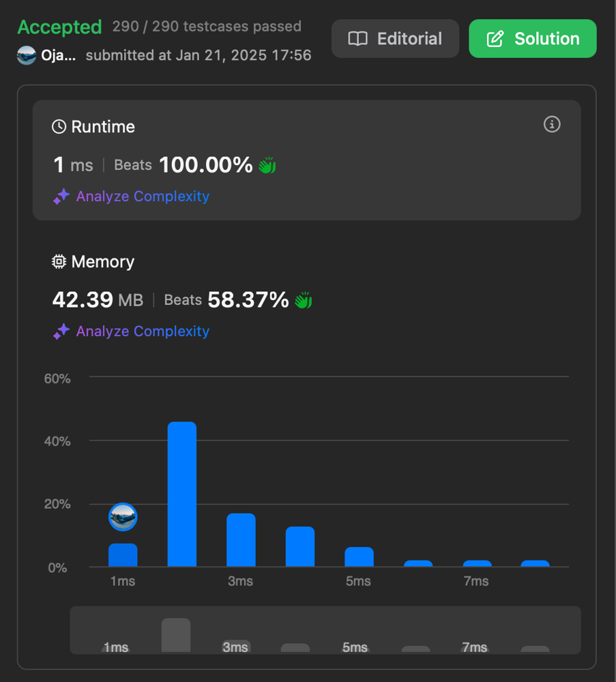Select the 1ms bar in the chart

123,555
